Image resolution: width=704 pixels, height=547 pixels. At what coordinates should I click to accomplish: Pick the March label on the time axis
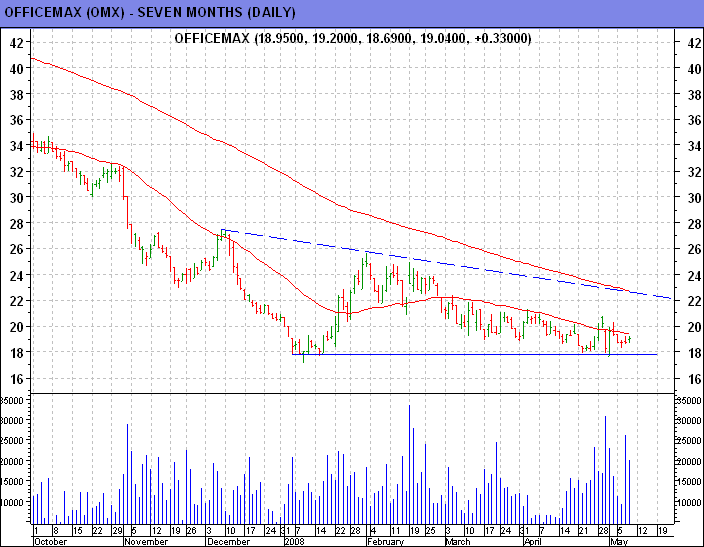(457, 540)
